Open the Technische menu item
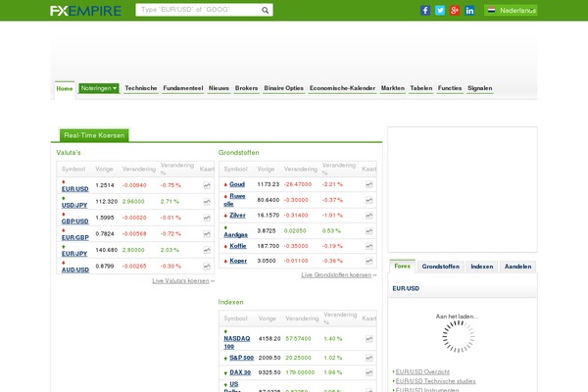 [141, 88]
